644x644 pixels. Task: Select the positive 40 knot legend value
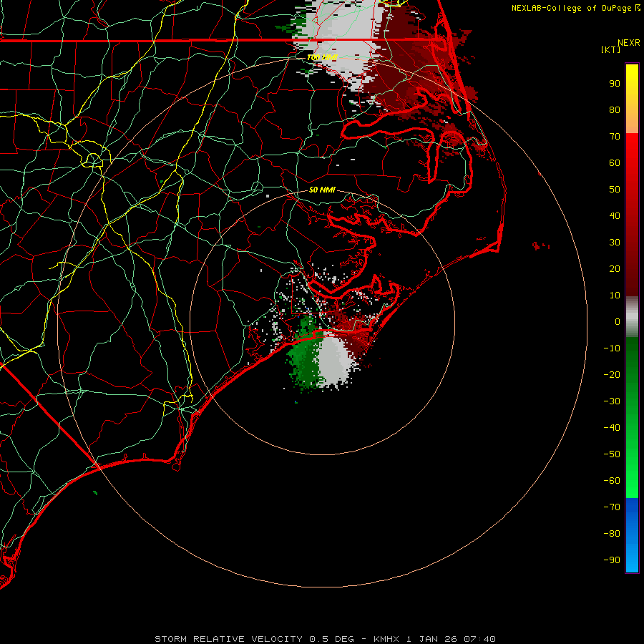(x=615, y=216)
